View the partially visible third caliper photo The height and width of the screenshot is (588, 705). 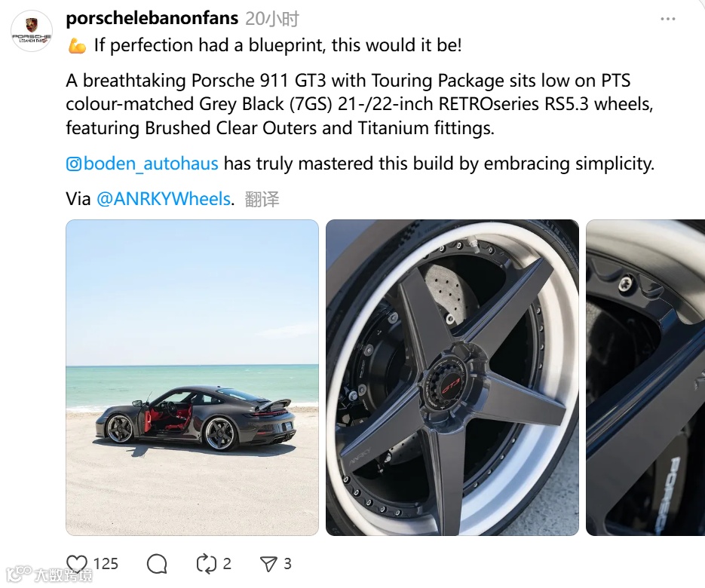pos(645,378)
